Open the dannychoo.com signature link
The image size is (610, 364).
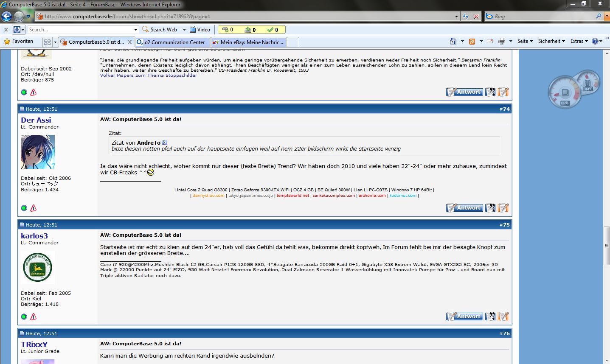[208, 196]
